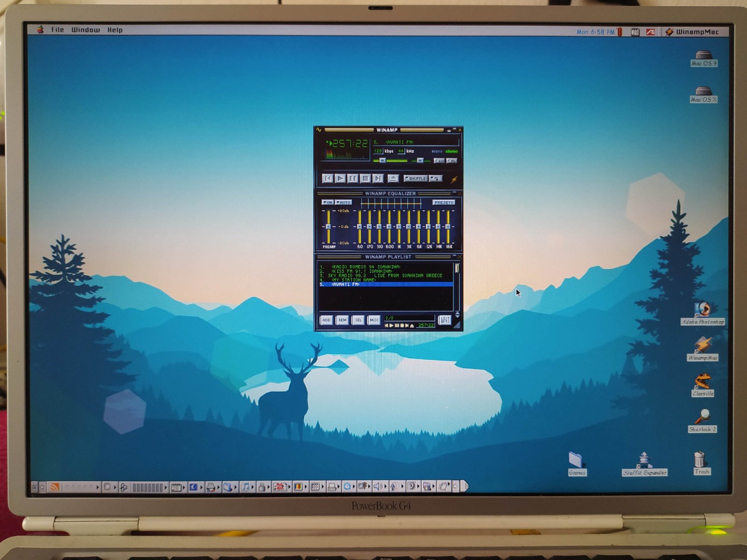Toggle the PL playlist window button
The height and width of the screenshot is (560, 747).
451,161
